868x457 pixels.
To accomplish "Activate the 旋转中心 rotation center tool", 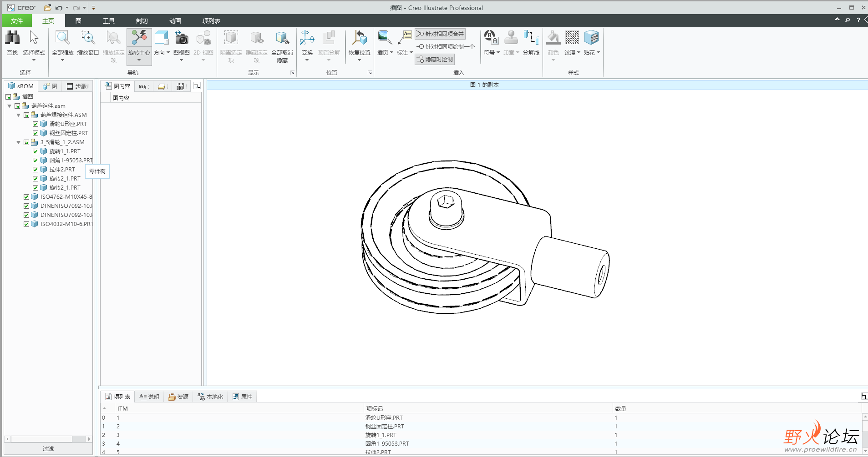I will pyautogui.click(x=139, y=38).
